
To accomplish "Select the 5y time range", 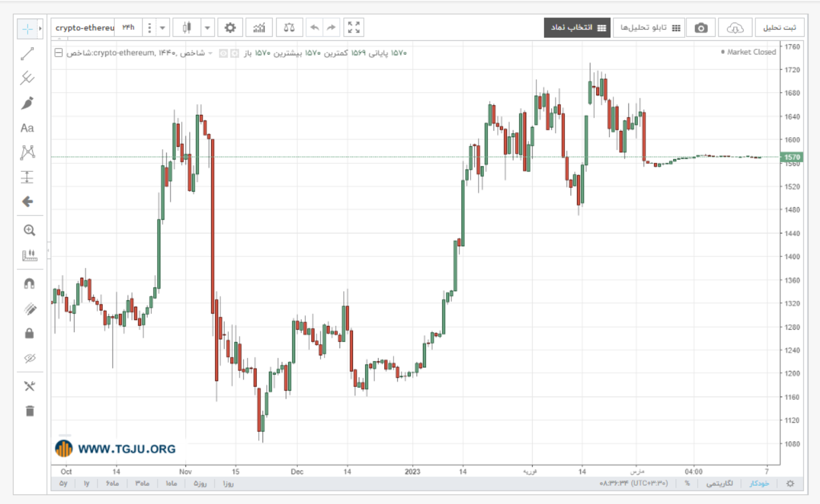I will pyautogui.click(x=63, y=483).
